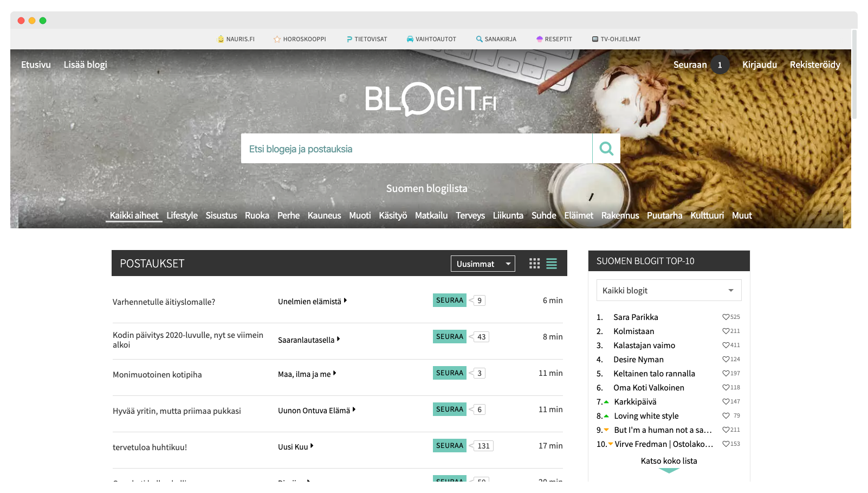
Task: Select the Sisustus category tab
Action: click(x=221, y=215)
